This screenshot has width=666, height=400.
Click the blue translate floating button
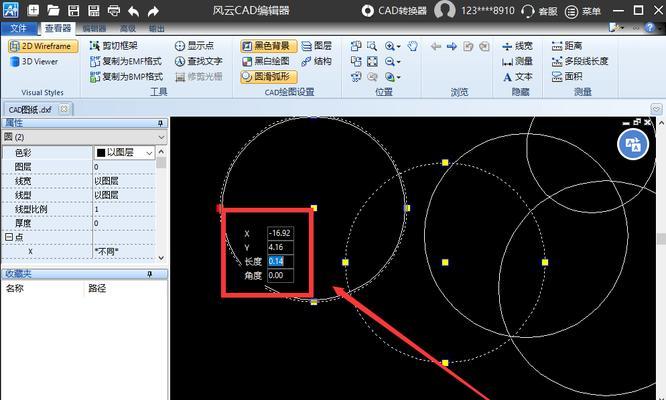tap(633, 144)
